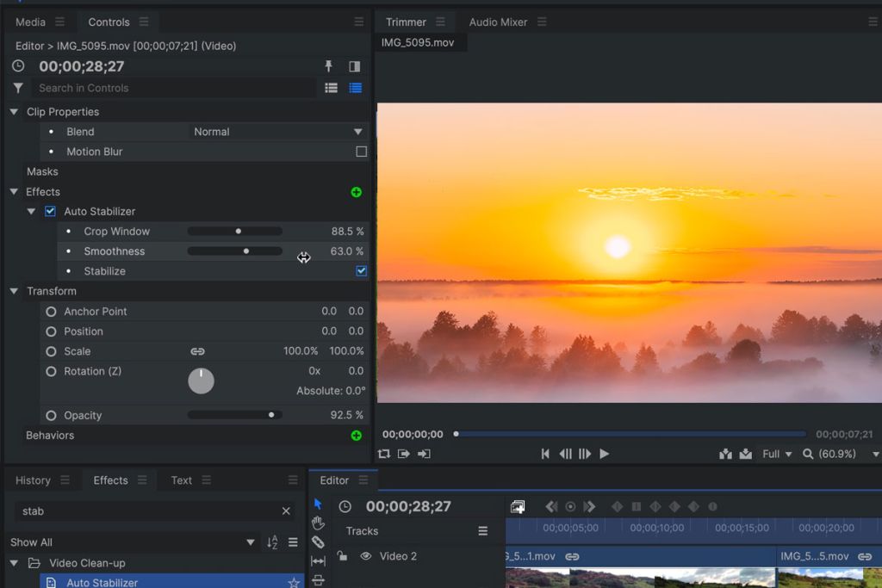Open the Media tab
Screen dimensions: 882x588
tap(31, 22)
